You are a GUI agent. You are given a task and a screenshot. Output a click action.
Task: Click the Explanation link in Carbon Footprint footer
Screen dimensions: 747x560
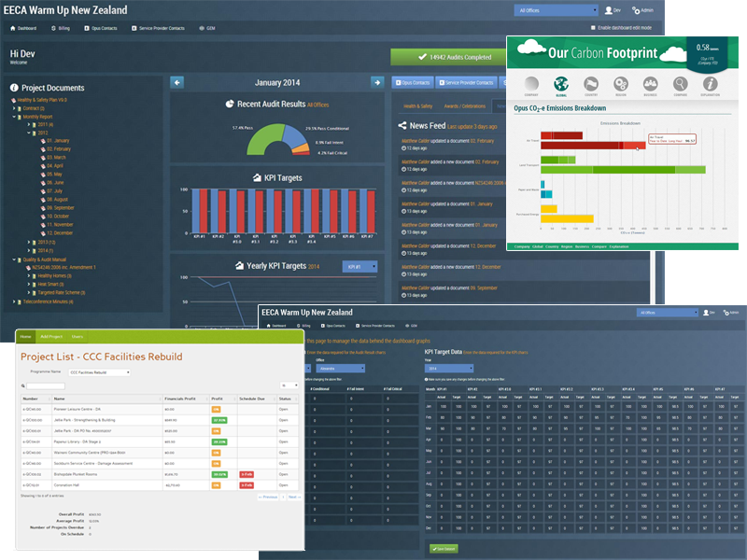click(x=619, y=246)
